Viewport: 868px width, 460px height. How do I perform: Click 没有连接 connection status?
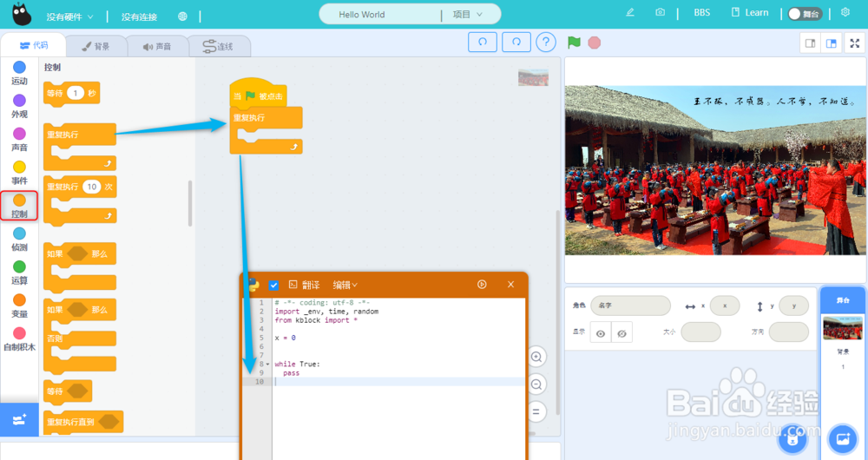tap(140, 16)
